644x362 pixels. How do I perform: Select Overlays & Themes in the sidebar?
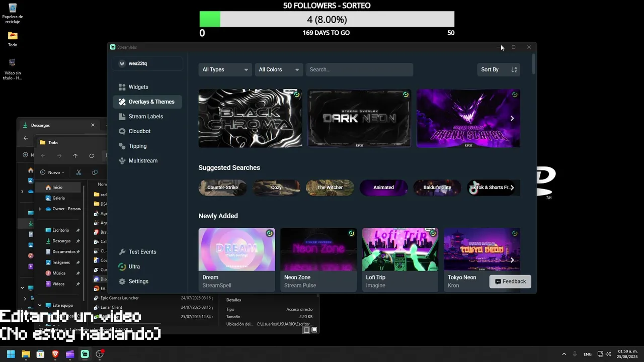(147, 102)
